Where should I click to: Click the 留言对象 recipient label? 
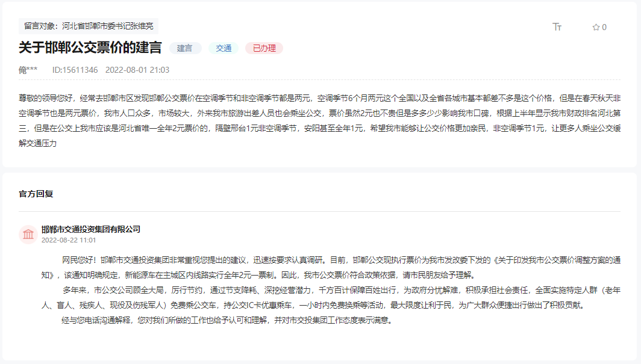point(89,26)
